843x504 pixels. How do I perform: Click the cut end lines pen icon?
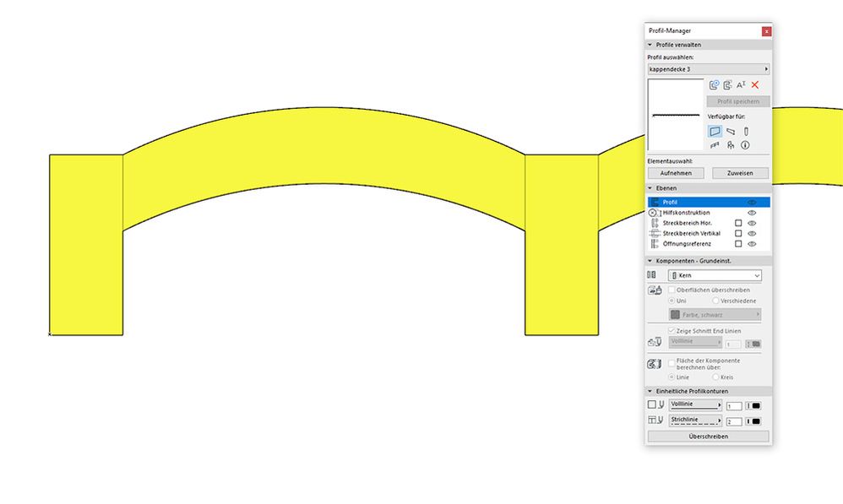[655, 342]
